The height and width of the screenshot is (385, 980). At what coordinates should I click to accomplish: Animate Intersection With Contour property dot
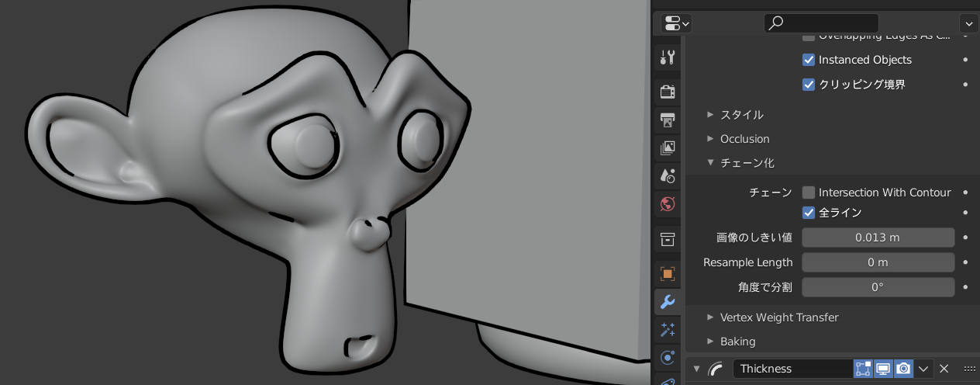click(x=965, y=192)
